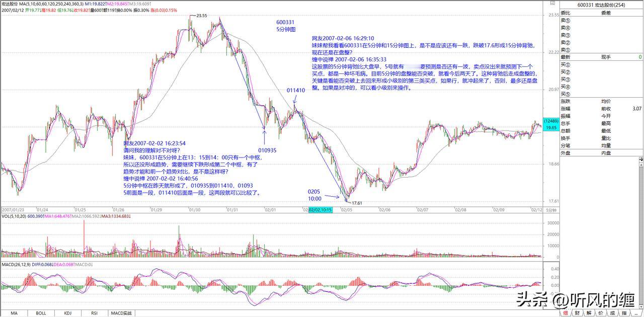Open the … more tabs item

635,312
